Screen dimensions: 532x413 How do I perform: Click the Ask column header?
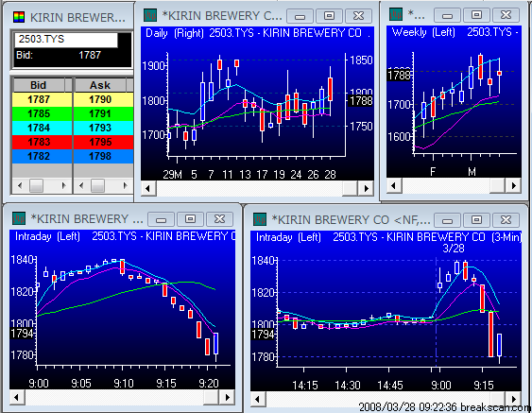[x=100, y=85]
